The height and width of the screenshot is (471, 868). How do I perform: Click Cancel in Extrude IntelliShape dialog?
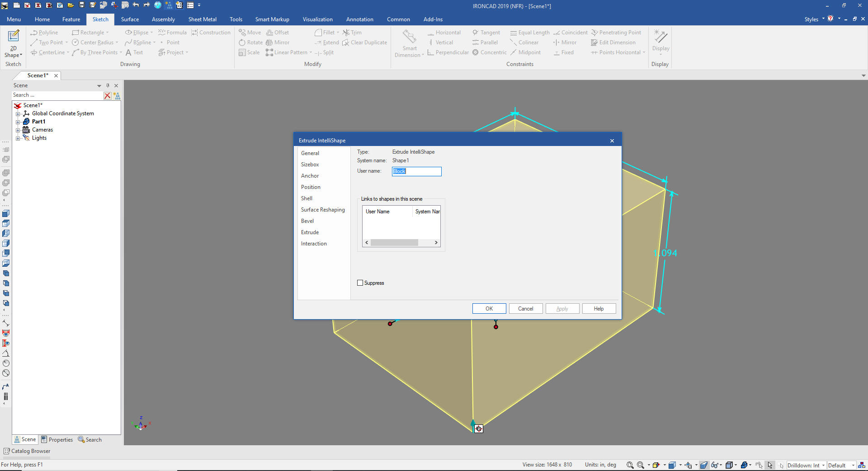pyautogui.click(x=526, y=309)
